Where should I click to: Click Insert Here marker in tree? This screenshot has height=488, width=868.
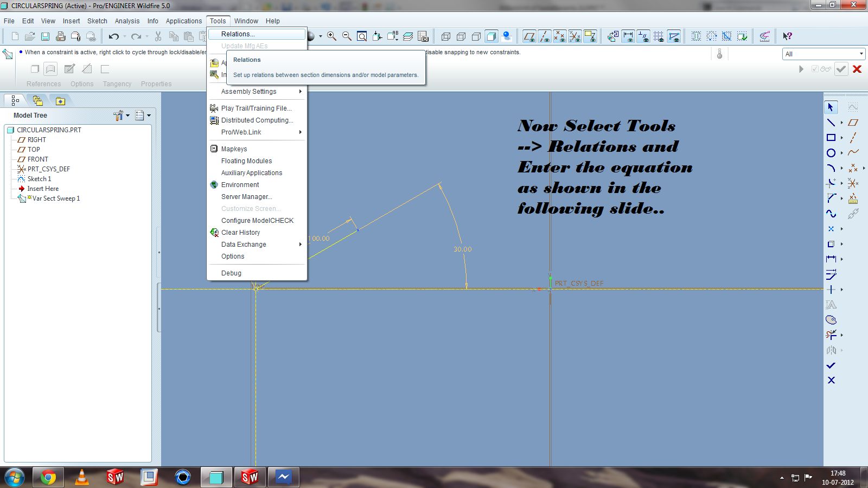click(43, 189)
